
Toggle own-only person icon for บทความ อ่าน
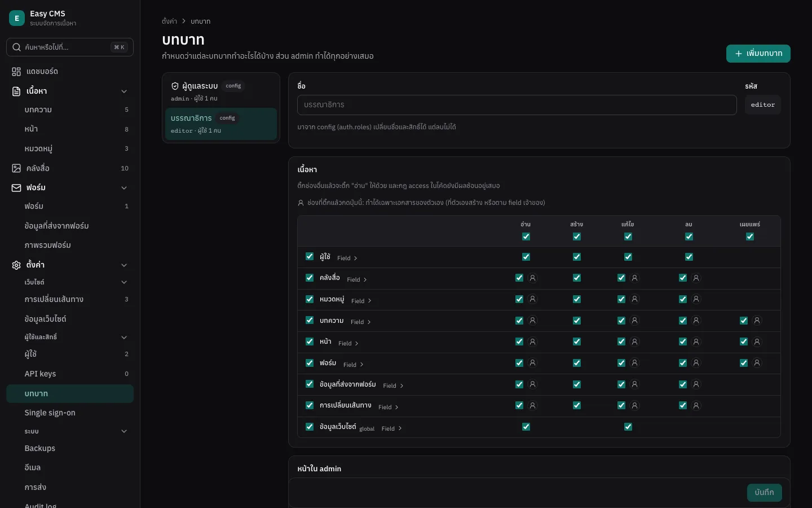(x=532, y=321)
